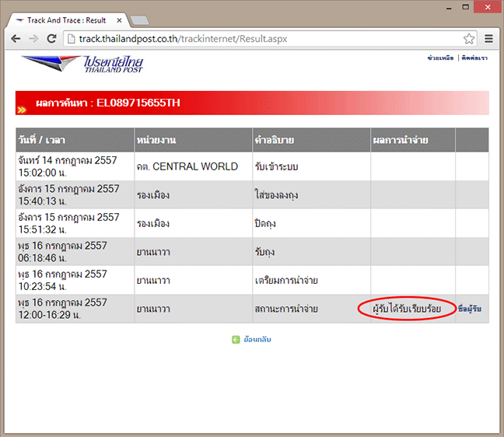
Task: Open the ช่วยเหลือ help link
Action: [x=440, y=58]
